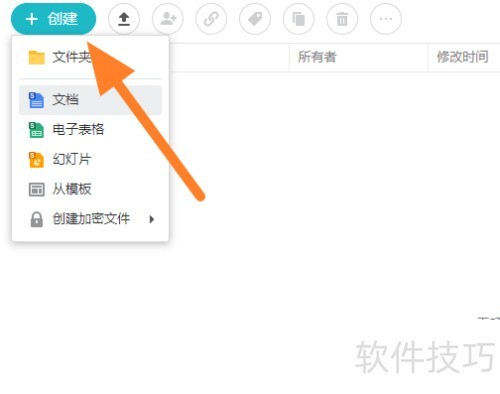Click the tag label icon
500x394 pixels.
point(255,19)
